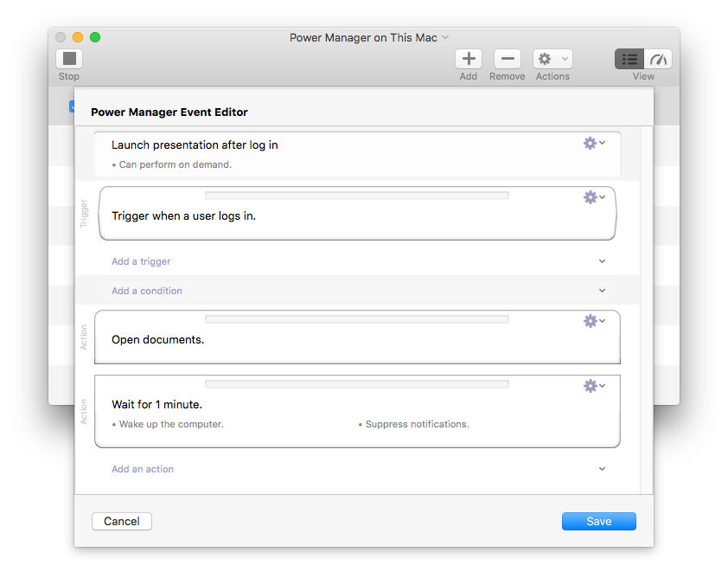This screenshot has height=565, width=728.
Task: Zoom the window with the green button
Action: click(x=95, y=37)
